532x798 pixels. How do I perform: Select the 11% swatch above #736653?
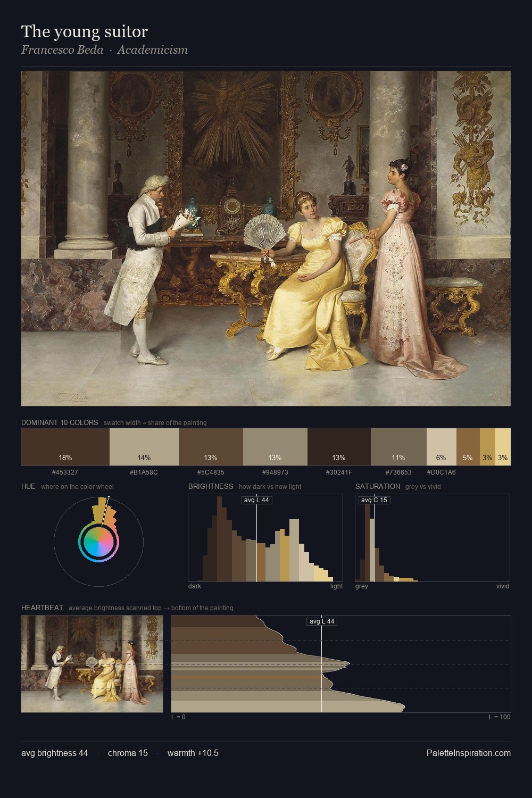[x=398, y=447]
